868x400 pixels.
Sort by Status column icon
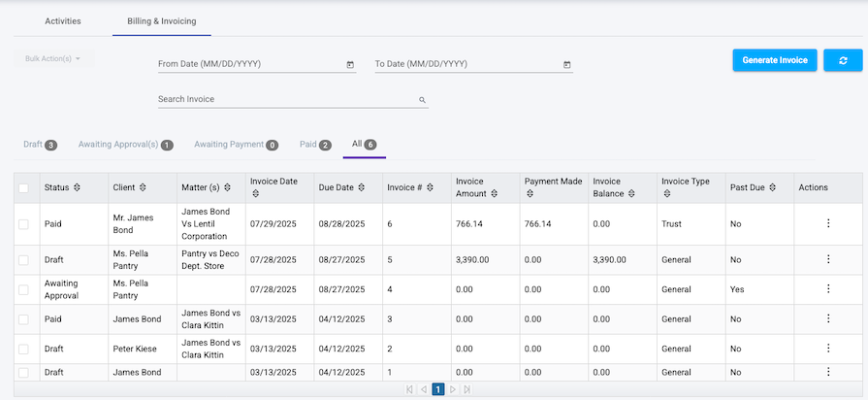pyautogui.click(x=77, y=187)
